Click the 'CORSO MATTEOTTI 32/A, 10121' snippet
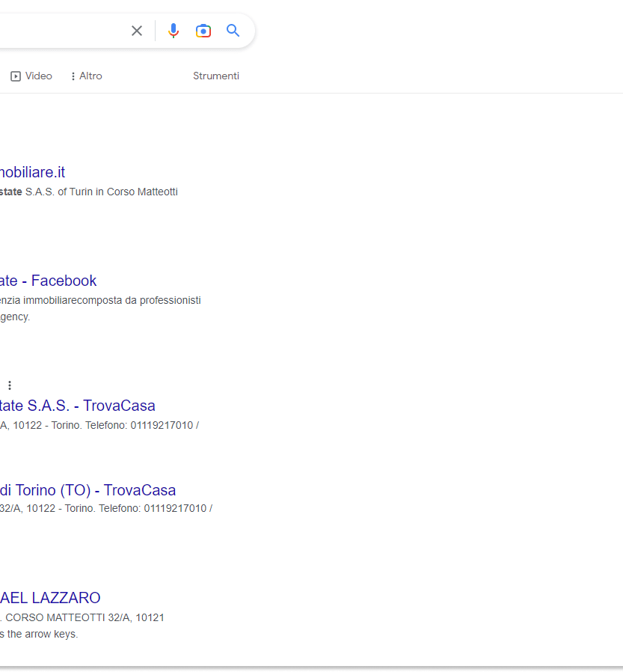Screen dimensions: 623x672 (84, 618)
